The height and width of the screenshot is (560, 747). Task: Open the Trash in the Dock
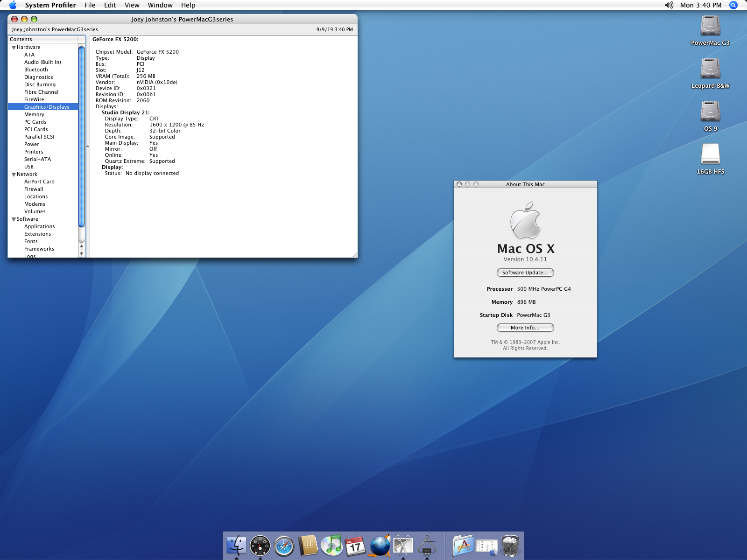pyautogui.click(x=510, y=545)
